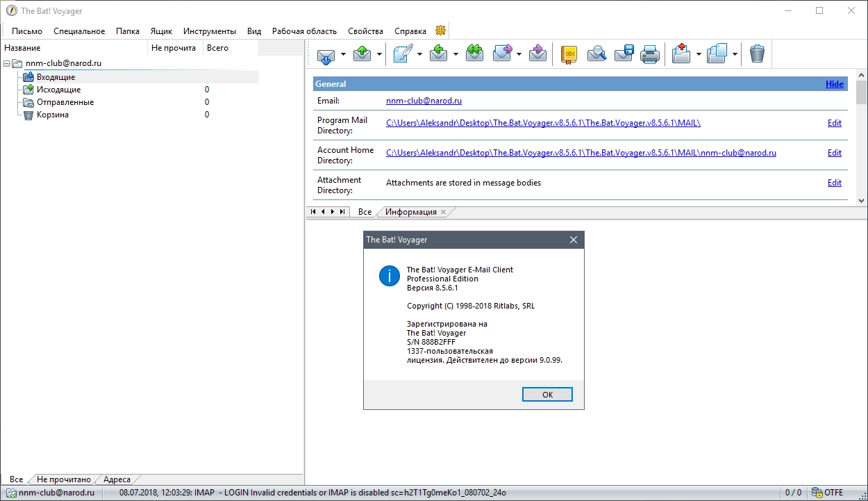The image size is (868, 501).
Task: Open the Письмо menu
Action: (27, 31)
